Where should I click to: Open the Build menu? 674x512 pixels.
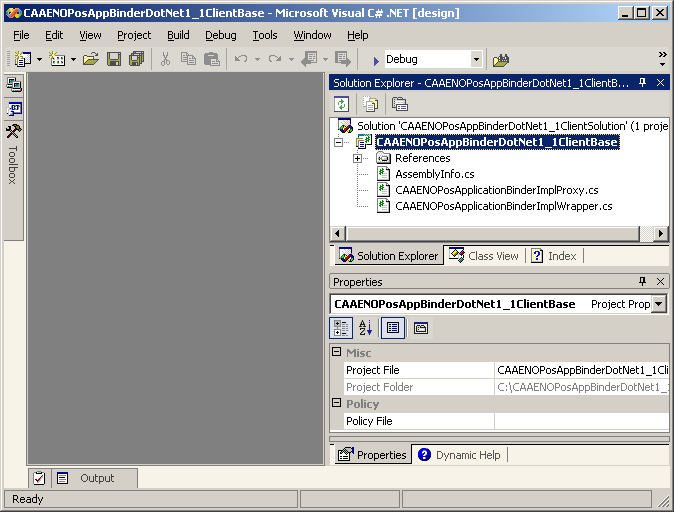[178, 35]
